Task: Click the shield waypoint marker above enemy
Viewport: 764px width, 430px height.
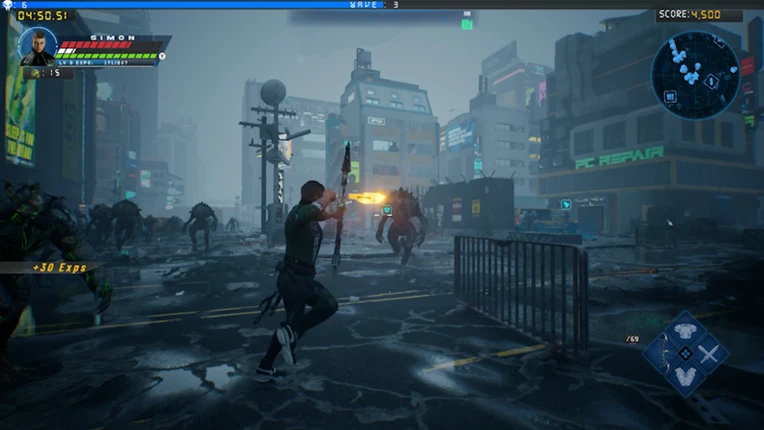Action: [387, 210]
